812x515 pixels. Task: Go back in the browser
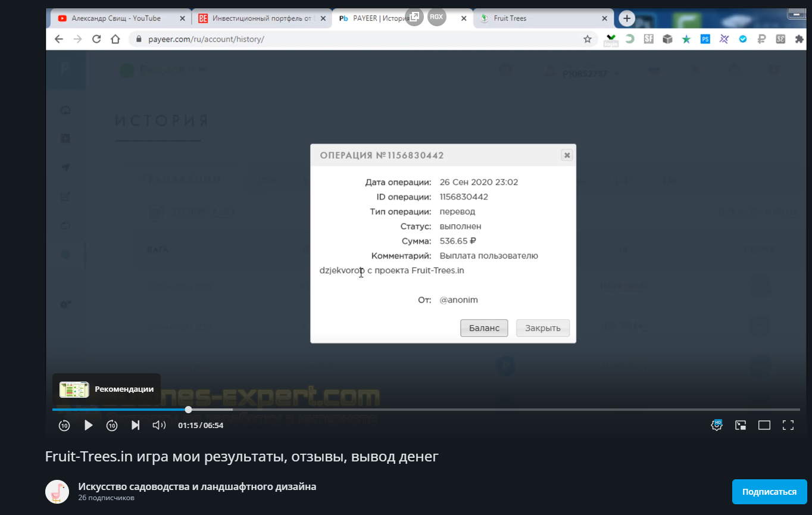pos(58,39)
